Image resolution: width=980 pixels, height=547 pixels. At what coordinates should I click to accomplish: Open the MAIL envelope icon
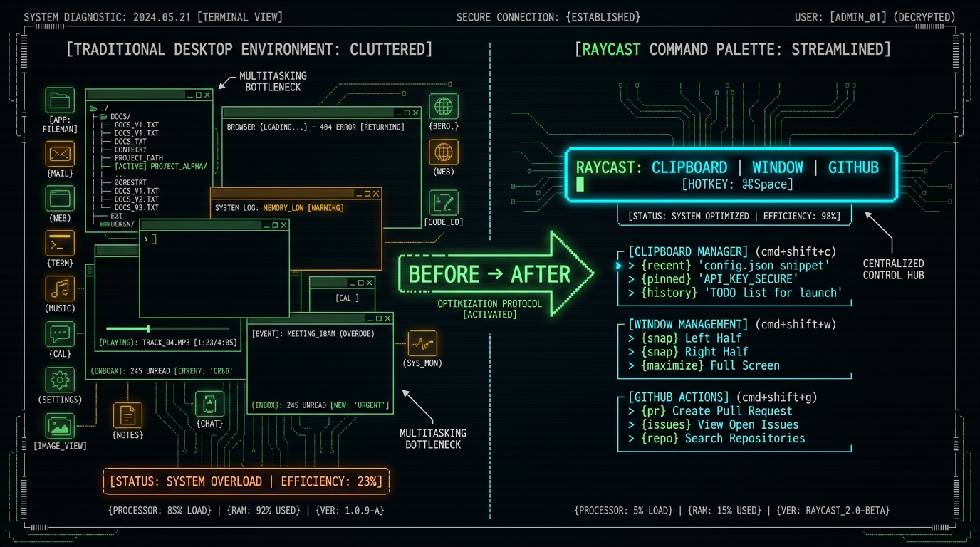pos(61,153)
